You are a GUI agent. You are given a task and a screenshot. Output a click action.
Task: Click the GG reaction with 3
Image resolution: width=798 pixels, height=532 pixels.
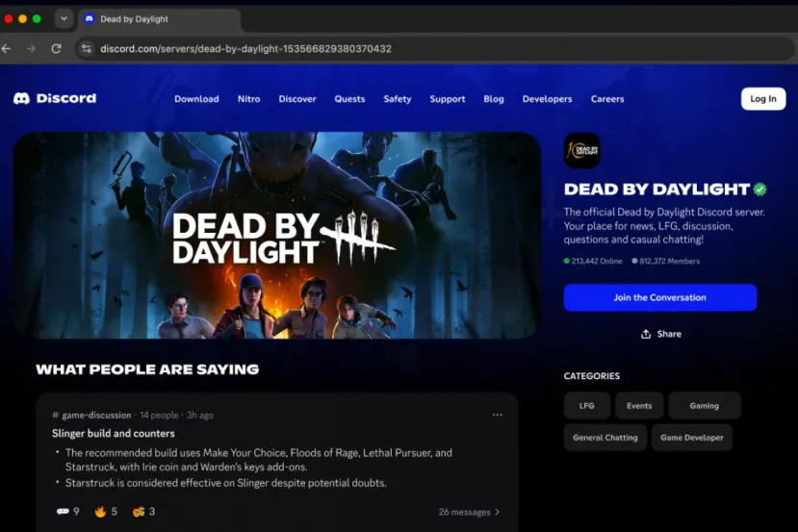143,512
